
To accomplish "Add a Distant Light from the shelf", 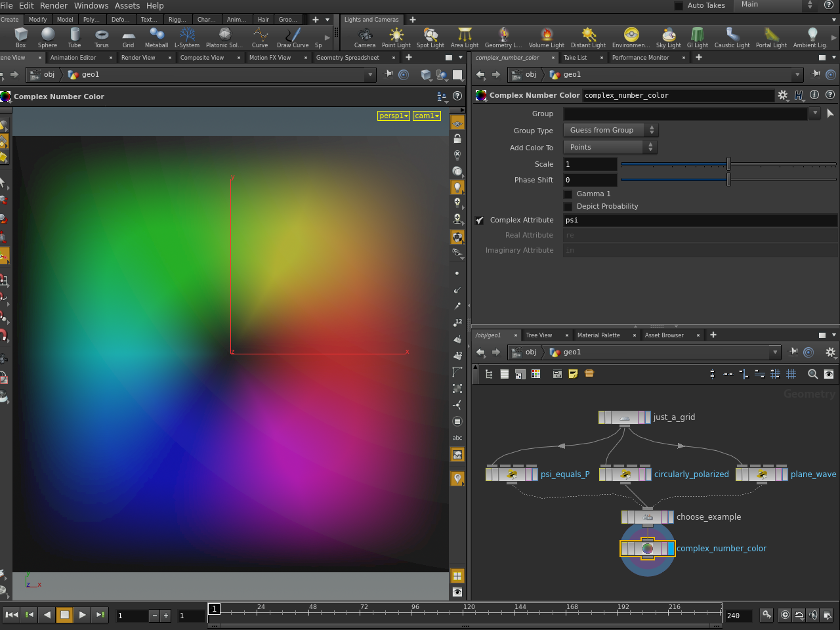I will [589, 37].
